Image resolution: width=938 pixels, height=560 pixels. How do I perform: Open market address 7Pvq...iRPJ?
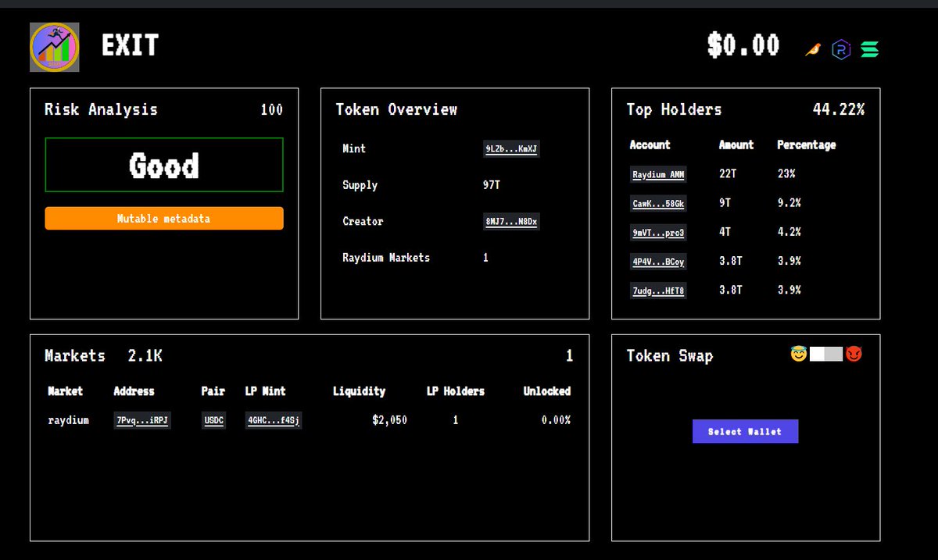(x=142, y=420)
